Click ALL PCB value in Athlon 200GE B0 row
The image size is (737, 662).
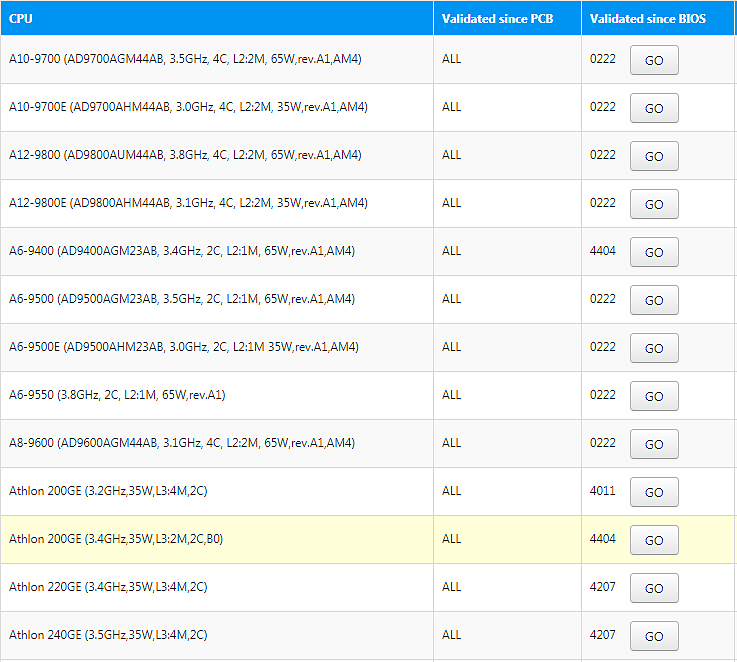click(x=451, y=538)
